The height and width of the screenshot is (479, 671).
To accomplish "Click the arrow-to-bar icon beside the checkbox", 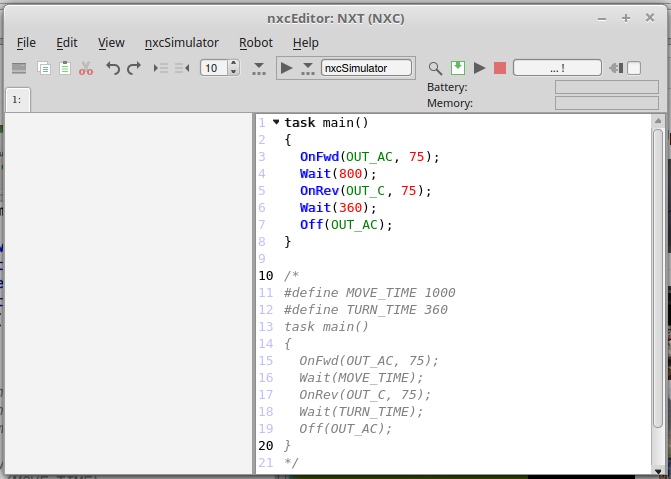I will pyautogui.click(x=616, y=68).
